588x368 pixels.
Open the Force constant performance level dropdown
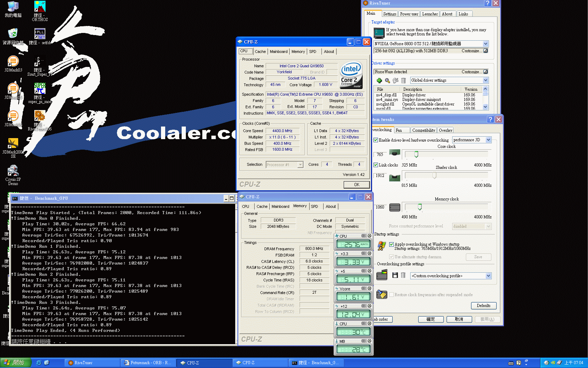pyautogui.click(x=489, y=226)
